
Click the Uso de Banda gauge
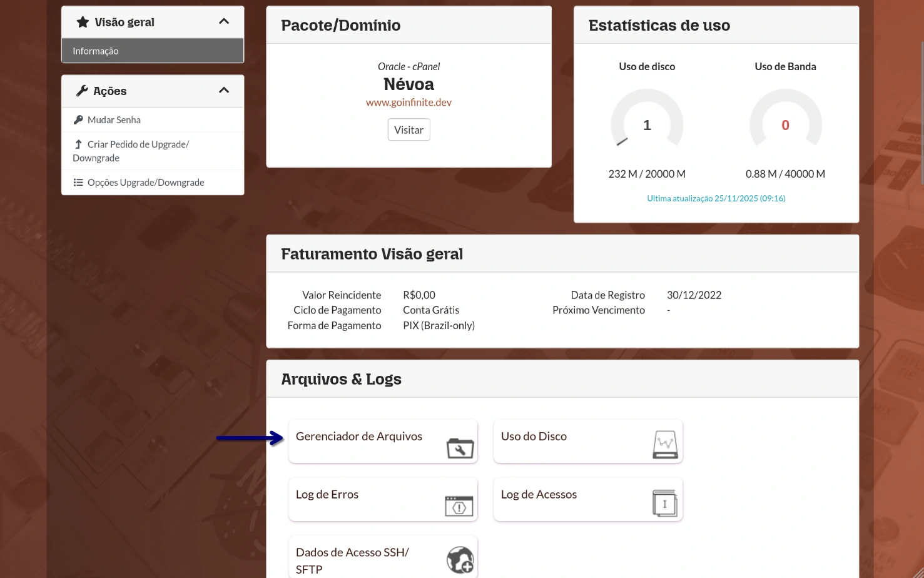(x=785, y=122)
